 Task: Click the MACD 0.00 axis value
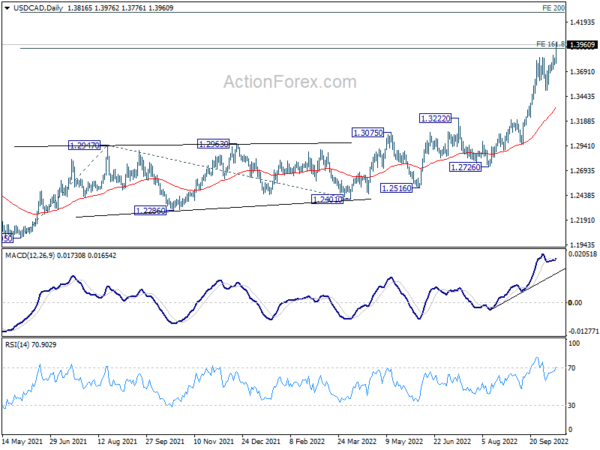[x=575, y=302]
